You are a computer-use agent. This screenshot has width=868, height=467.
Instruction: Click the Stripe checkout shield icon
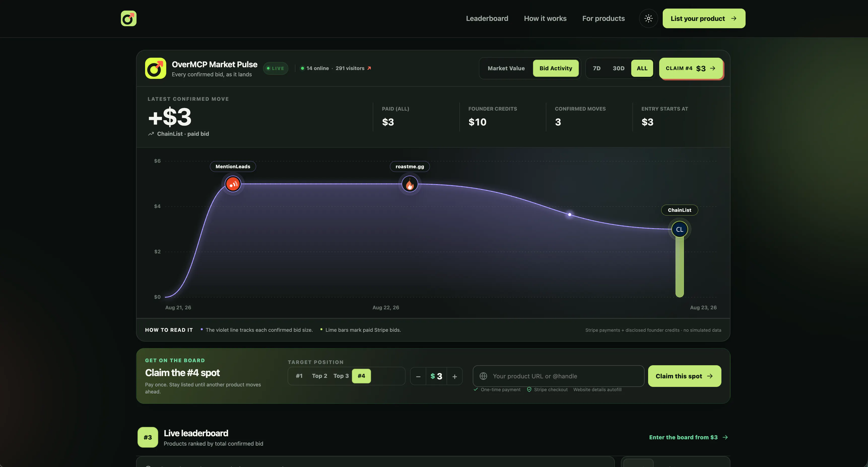[x=529, y=389]
